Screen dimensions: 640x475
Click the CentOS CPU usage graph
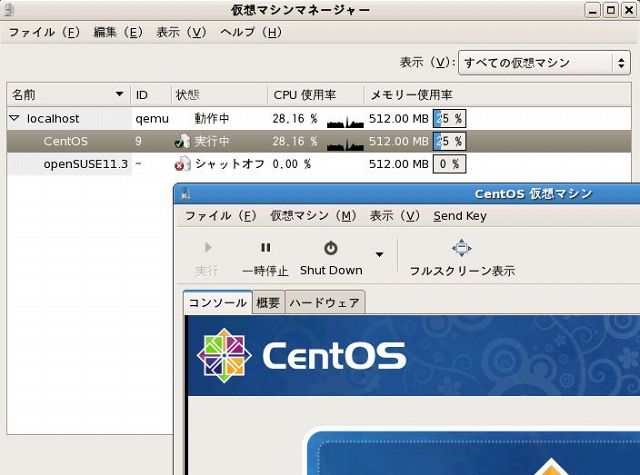pyautogui.click(x=345, y=144)
